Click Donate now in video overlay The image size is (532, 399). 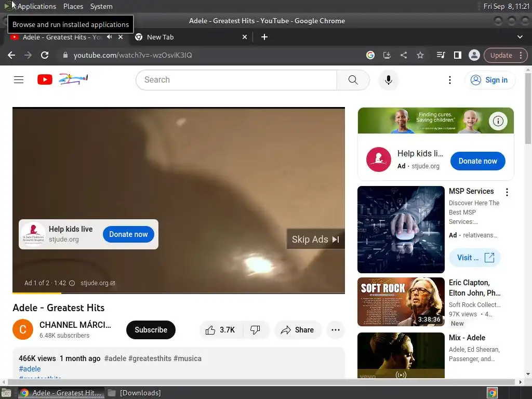(x=128, y=234)
